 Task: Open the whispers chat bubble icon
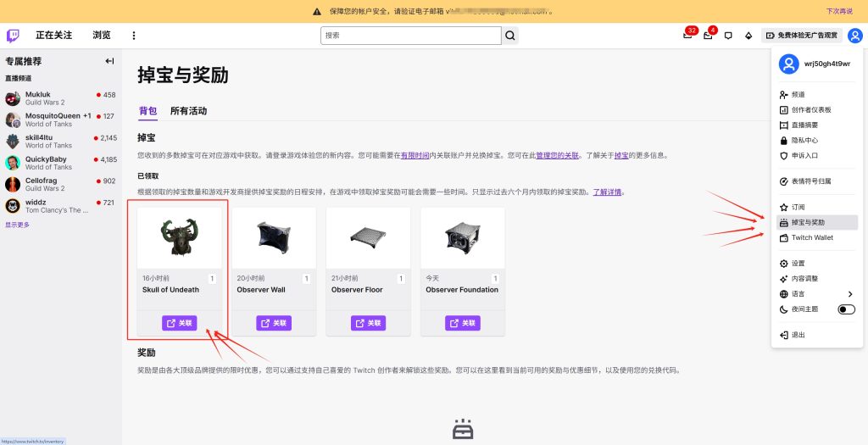(728, 36)
